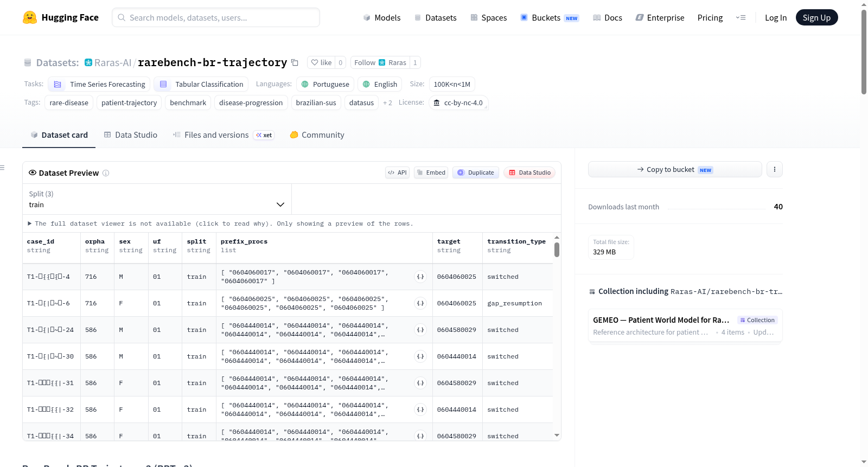Click the patient-trajectory tag

coord(129,103)
